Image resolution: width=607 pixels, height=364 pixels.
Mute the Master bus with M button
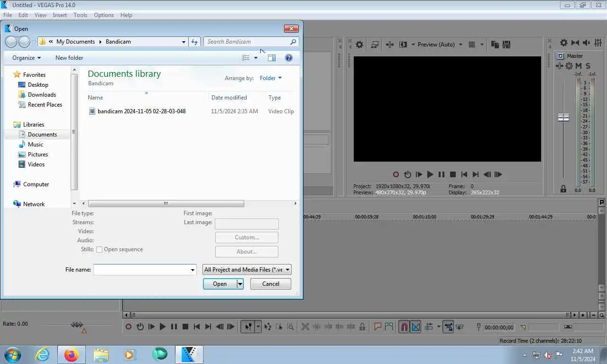click(x=579, y=66)
